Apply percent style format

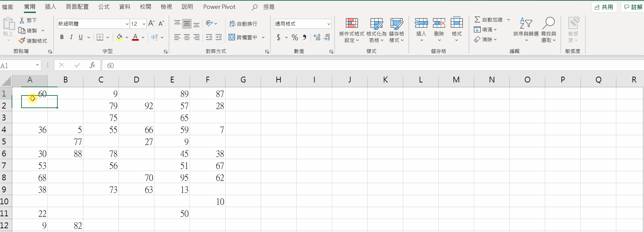point(295,37)
